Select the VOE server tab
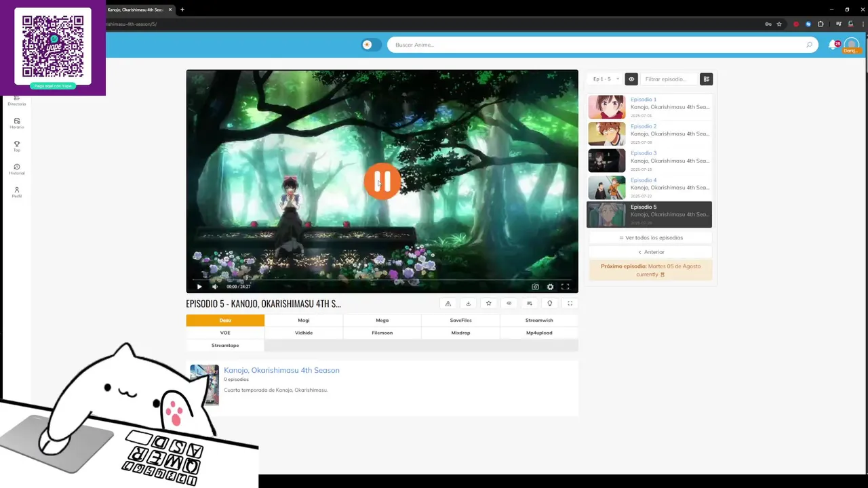Image resolution: width=868 pixels, height=488 pixels. click(225, 333)
